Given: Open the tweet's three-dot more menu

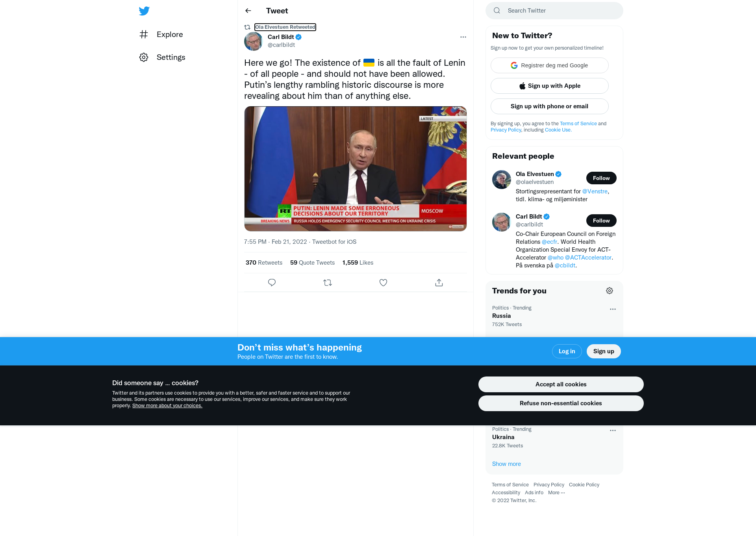Looking at the screenshot, I should pos(463,37).
